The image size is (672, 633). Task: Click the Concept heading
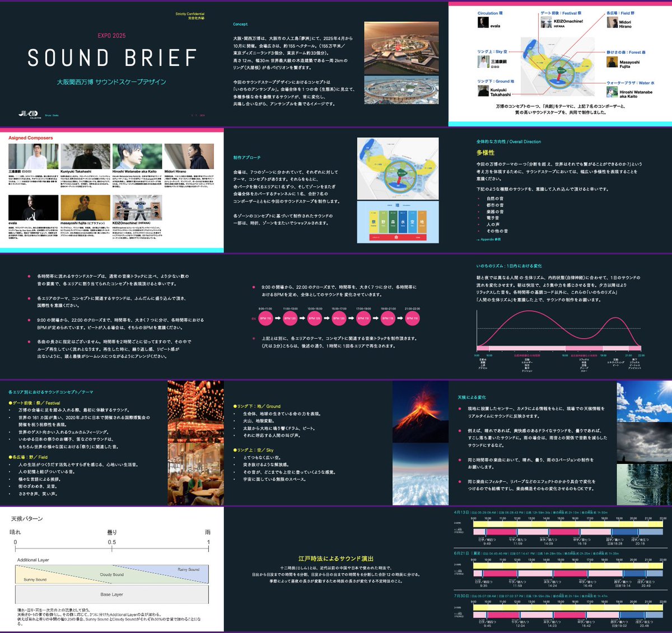tap(240, 24)
